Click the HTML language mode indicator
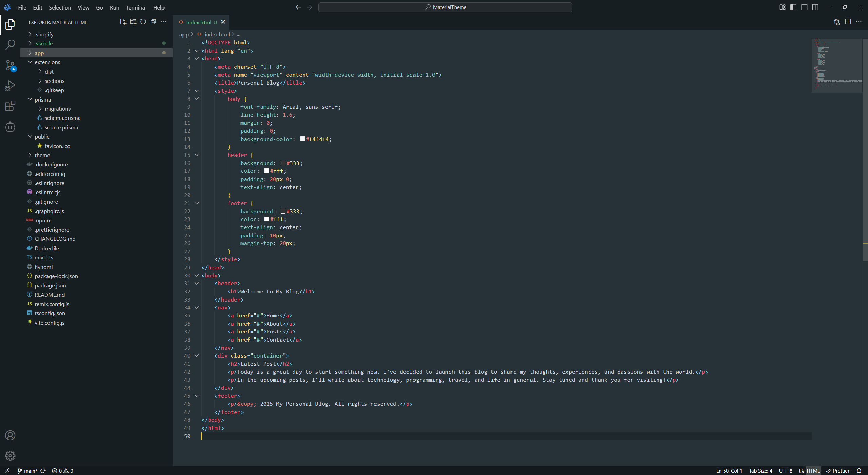Viewport: 868px width, 475px height. pyautogui.click(x=813, y=471)
